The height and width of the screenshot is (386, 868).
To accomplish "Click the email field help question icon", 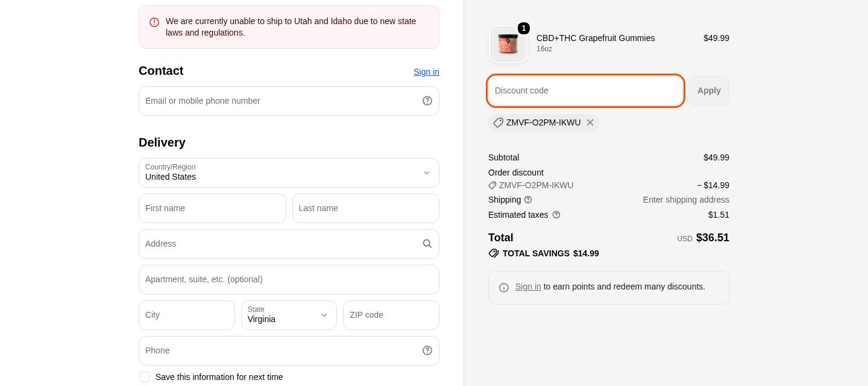I will 427,101.
